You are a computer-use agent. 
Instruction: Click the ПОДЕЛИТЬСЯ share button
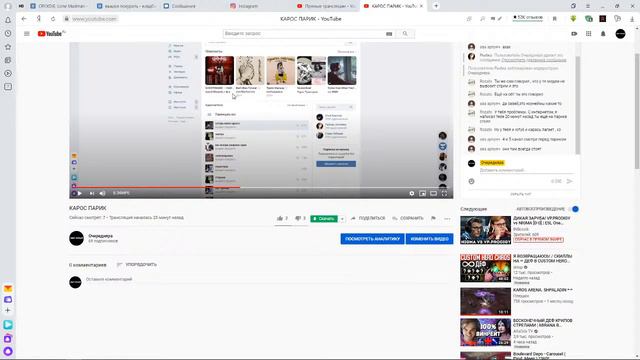(368, 218)
